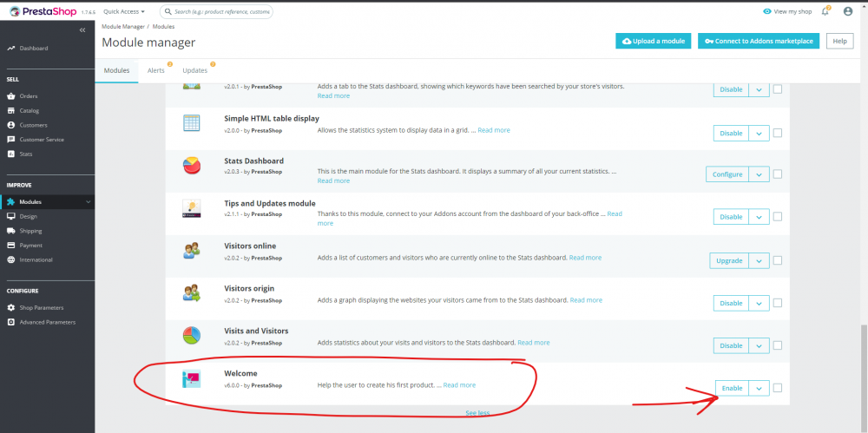Expand actions arrow next to Configure

759,174
